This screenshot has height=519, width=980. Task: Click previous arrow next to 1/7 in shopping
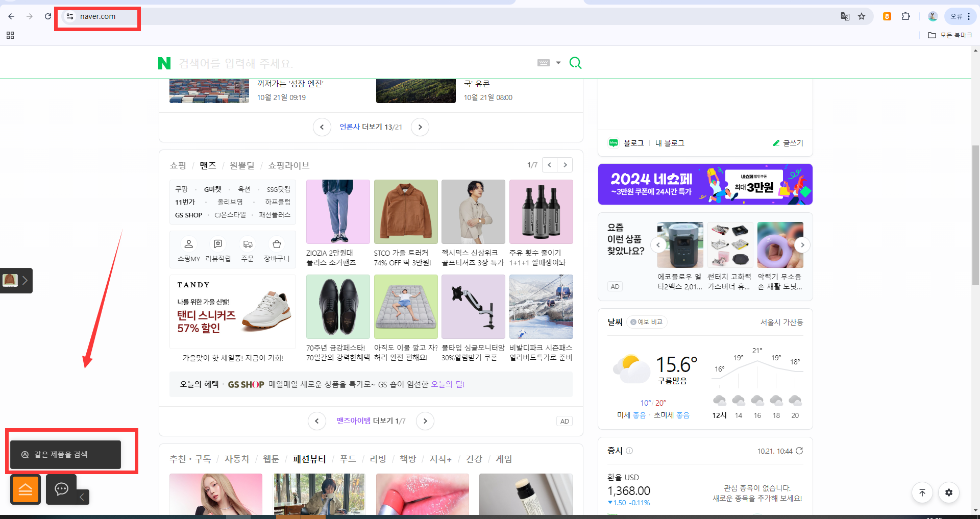point(550,165)
